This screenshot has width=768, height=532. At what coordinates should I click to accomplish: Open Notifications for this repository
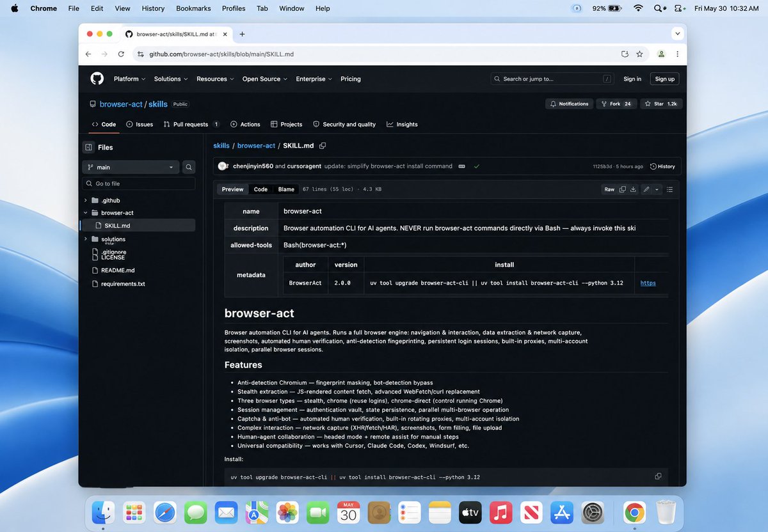(569, 104)
